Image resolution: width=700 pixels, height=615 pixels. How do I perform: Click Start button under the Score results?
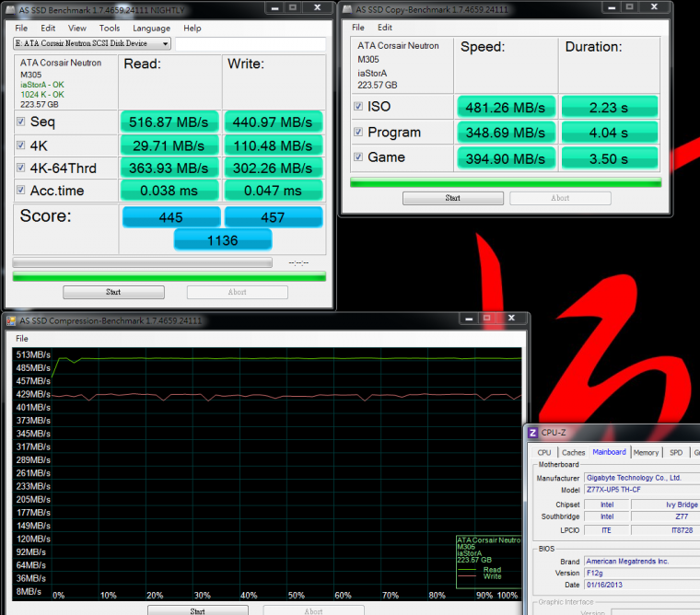tap(113, 292)
